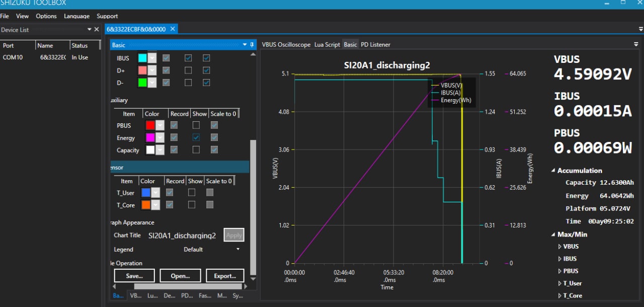The height and width of the screenshot is (307, 644).
Task: Open the Legend dropdown set to Default
Action: click(212, 249)
